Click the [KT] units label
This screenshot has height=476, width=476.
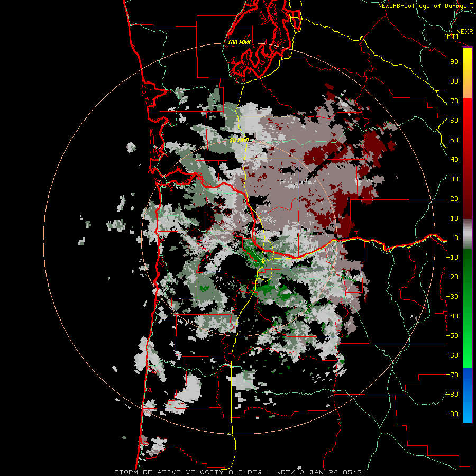click(452, 36)
